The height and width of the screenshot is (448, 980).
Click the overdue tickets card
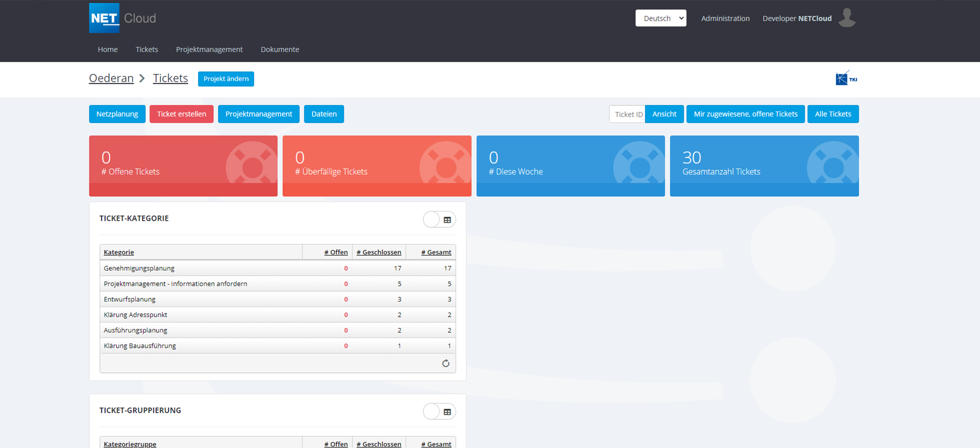tap(377, 166)
